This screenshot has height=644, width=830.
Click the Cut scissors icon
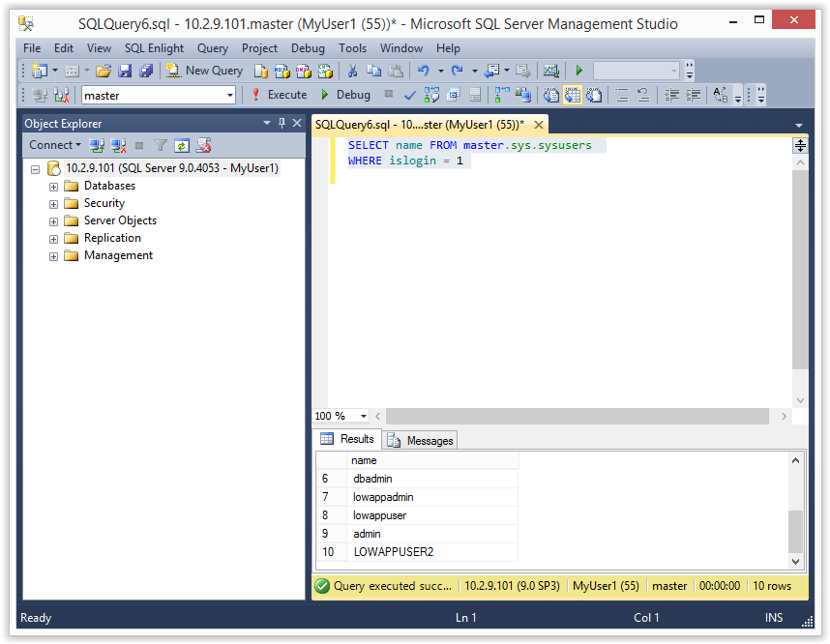pos(352,71)
